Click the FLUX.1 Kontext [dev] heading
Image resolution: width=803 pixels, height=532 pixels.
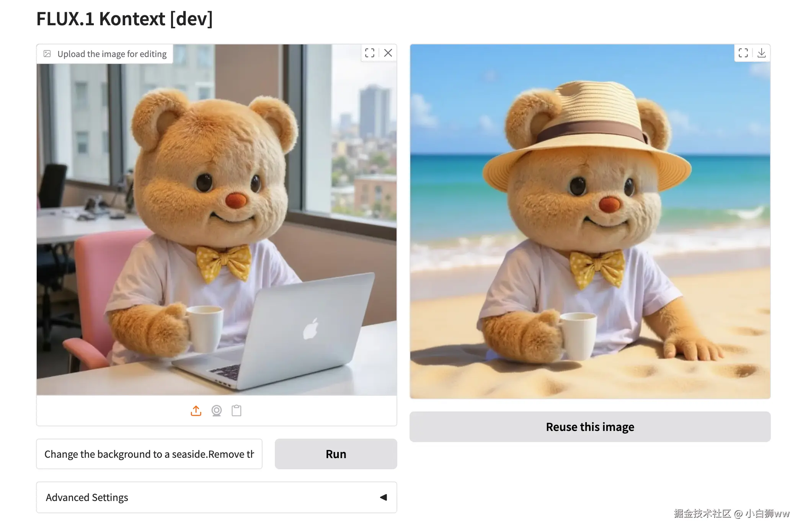(x=124, y=19)
